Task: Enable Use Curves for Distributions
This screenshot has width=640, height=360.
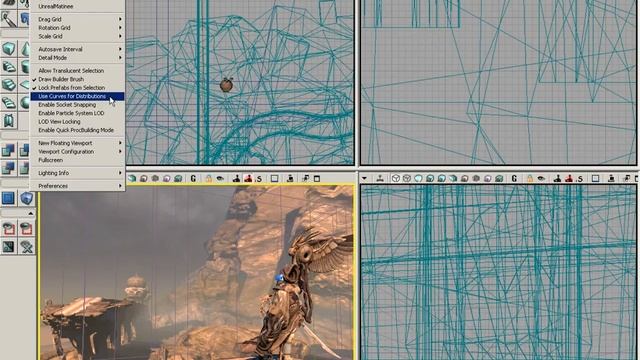Action: point(77,96)
